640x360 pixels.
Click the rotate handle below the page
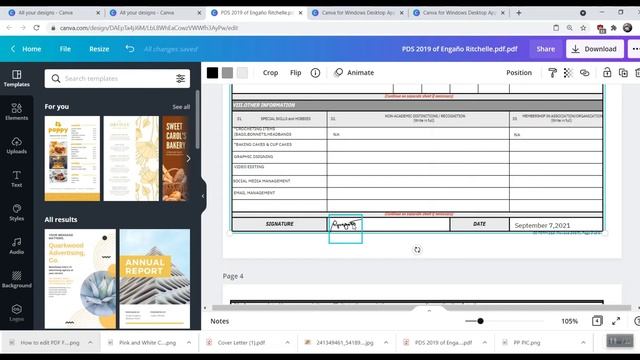[x=417, y=249]
